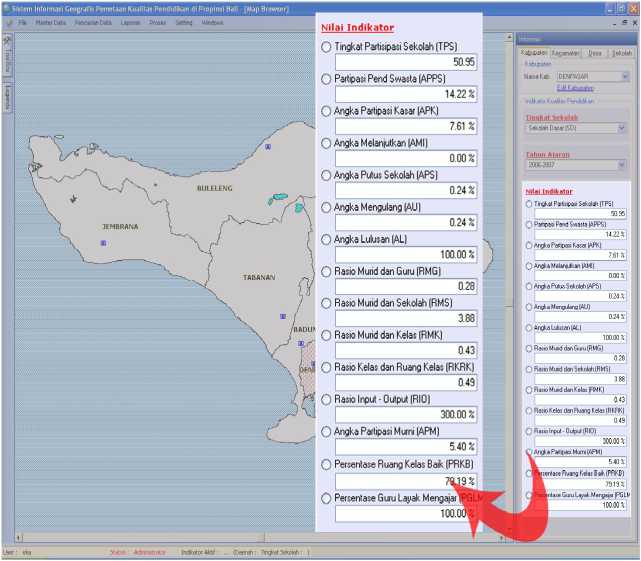Image resolution: width=641 pixels, height=561 pixels.
Task: Click the small icon left of File menu
Action: 8,21
